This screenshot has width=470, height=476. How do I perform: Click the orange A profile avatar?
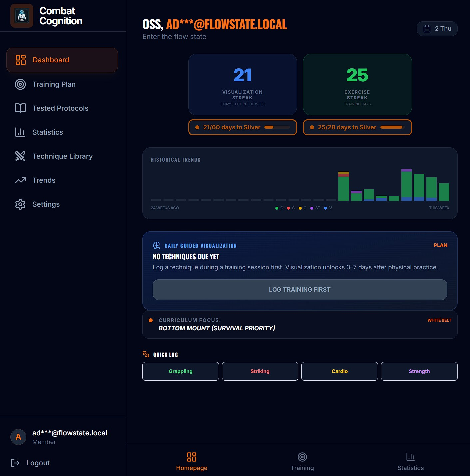coord(18,437)
